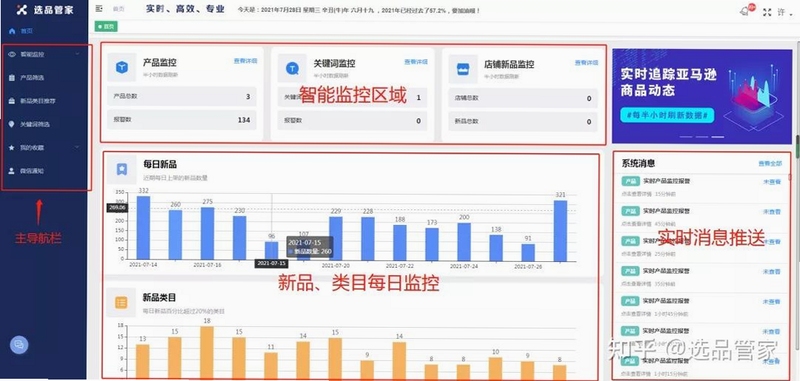Viewport: 800px width, 381px height.
Task: Open 新品类目推荐 in the sidebar
Action: [38, 101]
